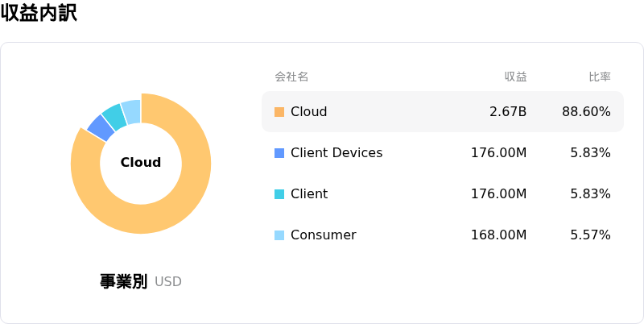The image size is (644, 324).
Task: Click the Cloud label in donut center
Action: [x=140, y=163]
